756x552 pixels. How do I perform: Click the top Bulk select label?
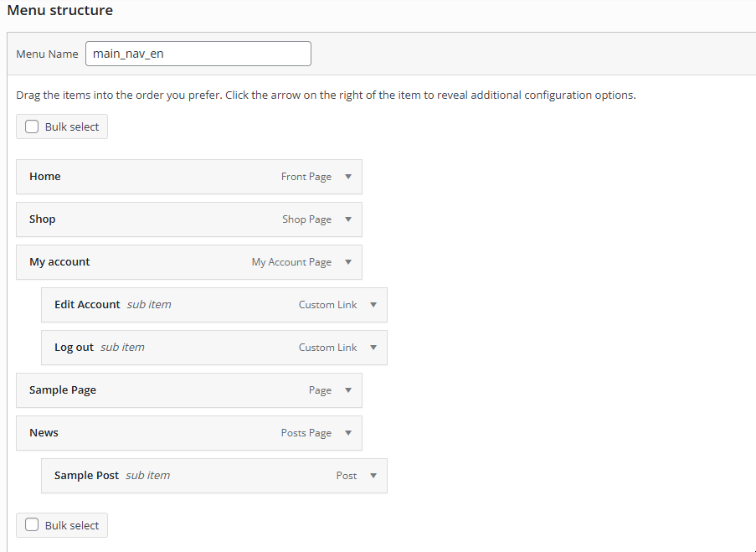coord(72,127)
